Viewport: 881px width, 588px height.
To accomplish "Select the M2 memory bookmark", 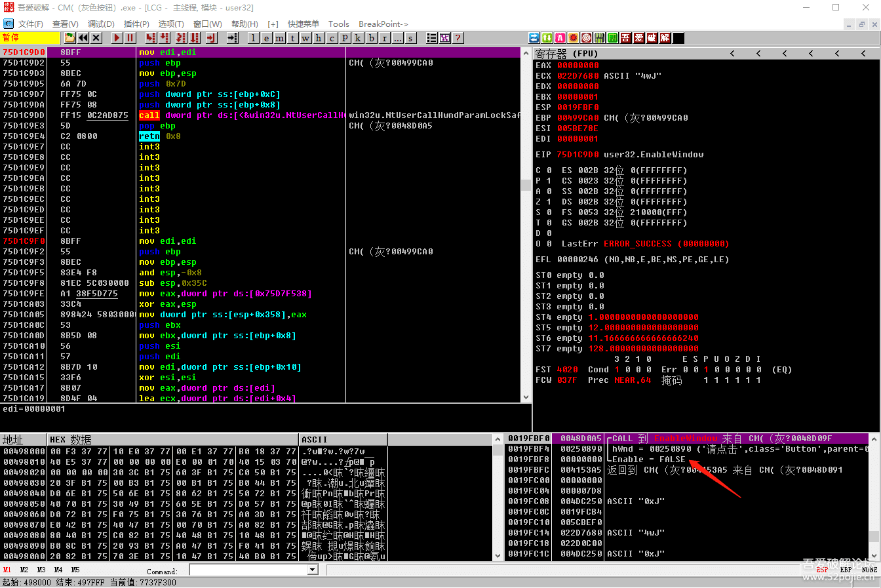I will click(24, 570).
